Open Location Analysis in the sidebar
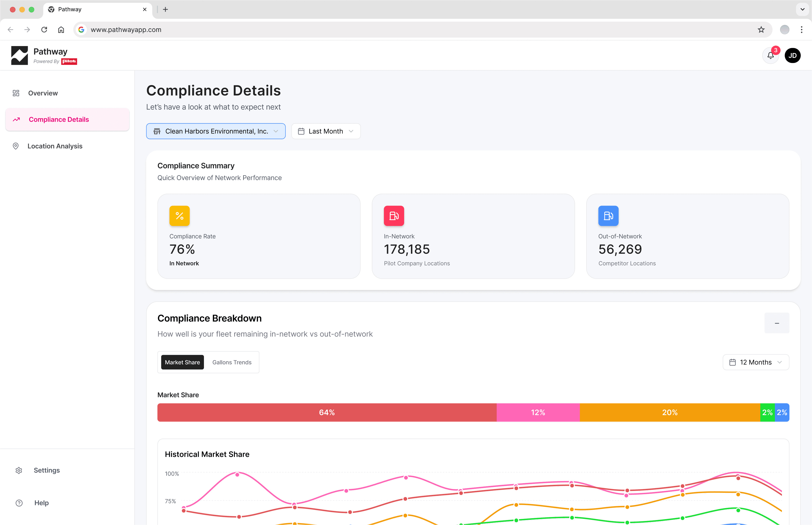Screen dimensions: 812x525 click(x=55, y=146)
